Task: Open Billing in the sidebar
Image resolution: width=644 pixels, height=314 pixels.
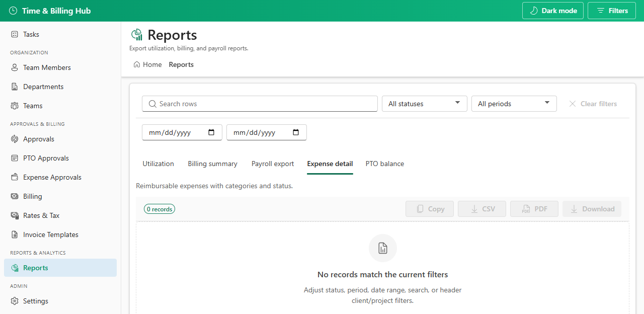Action: (60, 196)
